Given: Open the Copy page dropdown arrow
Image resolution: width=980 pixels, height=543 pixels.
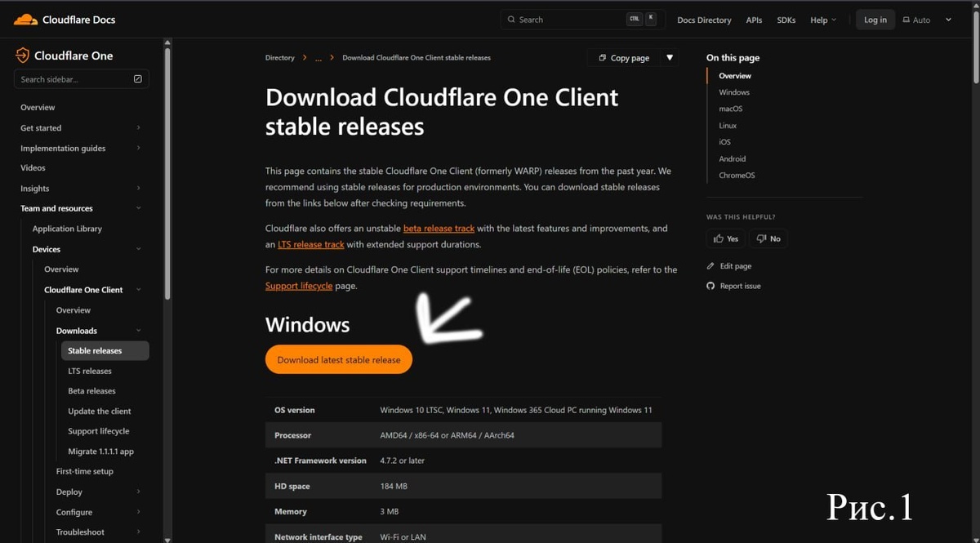Looking at the screenshot, I should 670,58.
